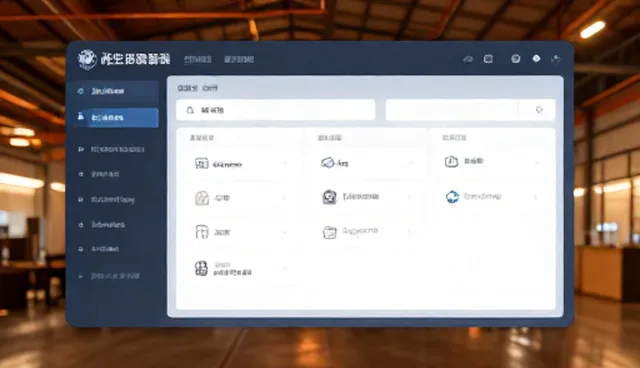Click the globe logo in the header
The image size is (640, 368).
click(87, 60)
